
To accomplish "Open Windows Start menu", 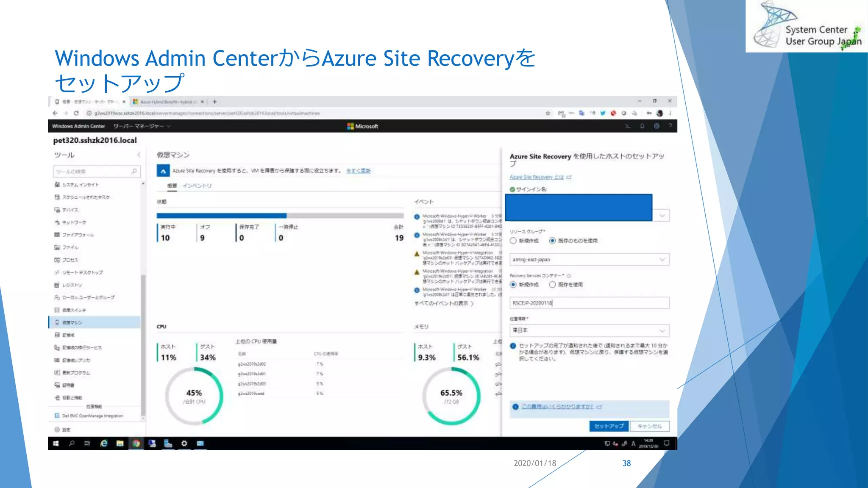I will coord(56,444).
